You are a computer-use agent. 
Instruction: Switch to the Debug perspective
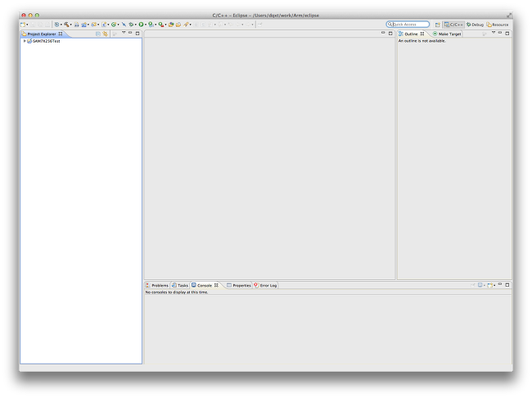coord(475,25)
